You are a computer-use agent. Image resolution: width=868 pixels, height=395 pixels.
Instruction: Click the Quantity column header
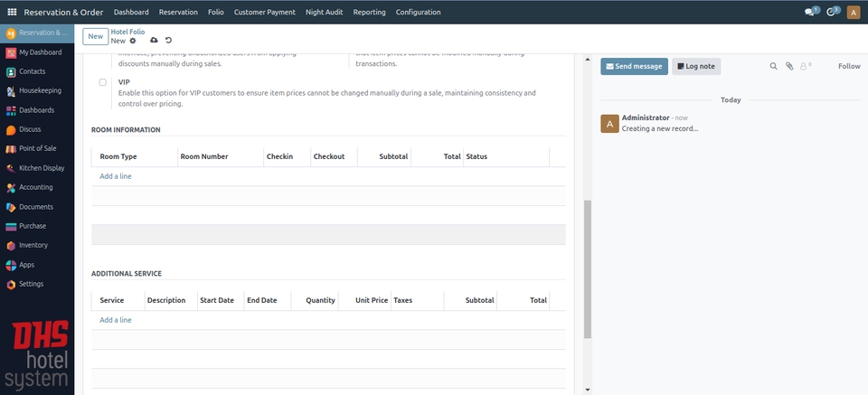coord(315,300)
